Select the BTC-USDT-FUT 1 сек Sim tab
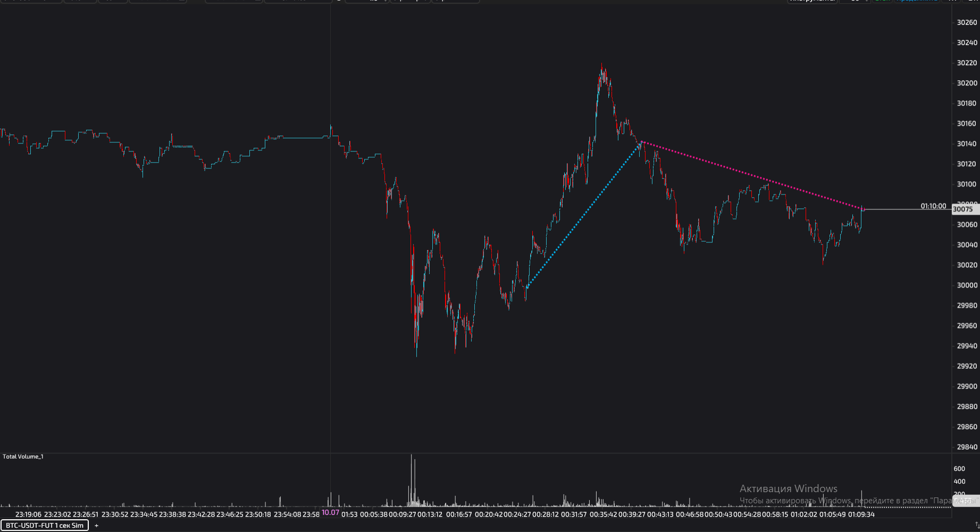Screen dimensions: 980x532 [x=45, y=526]
